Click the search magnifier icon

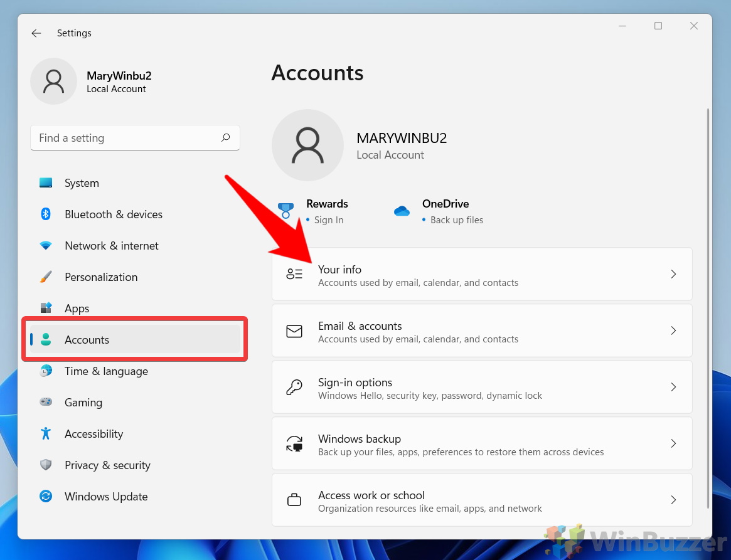(225, 138)
